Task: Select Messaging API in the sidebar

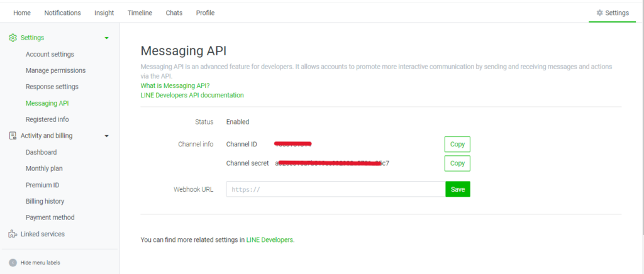Action: (x=47, y=103)
